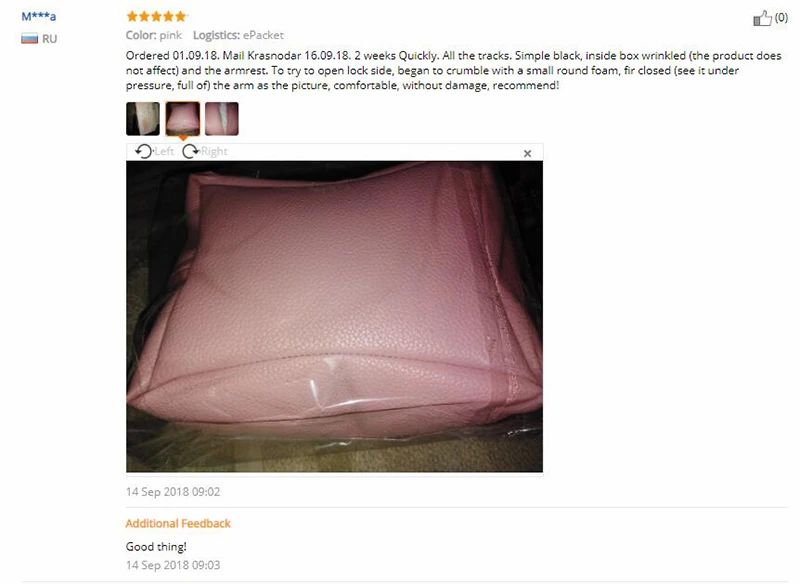Click the Logistics: ePacket text
Screen dimensions: 800x584
[238, 35]
